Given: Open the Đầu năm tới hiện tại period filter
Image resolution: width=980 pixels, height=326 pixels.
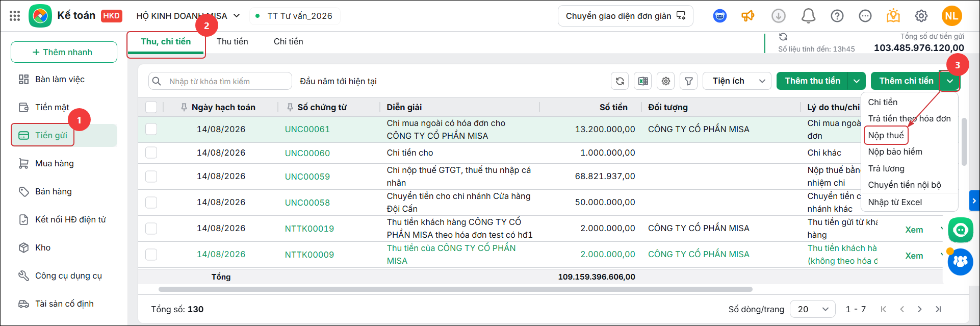Looking at the screenshot, I should 338,81.
